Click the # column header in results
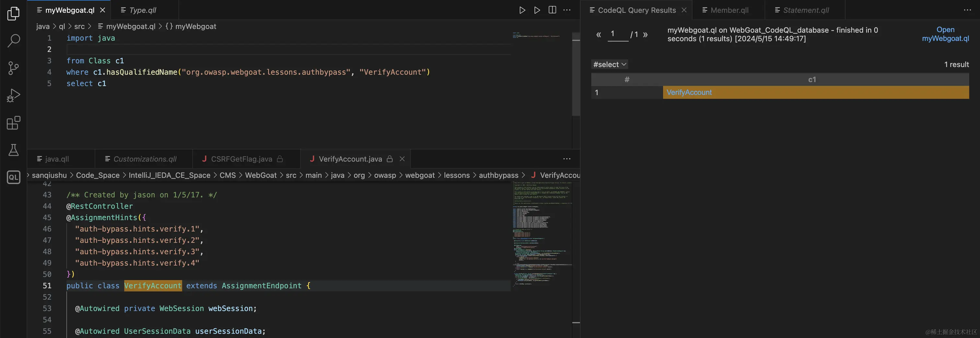This screenshot has height=338, width=980. [x=627, y=79]
